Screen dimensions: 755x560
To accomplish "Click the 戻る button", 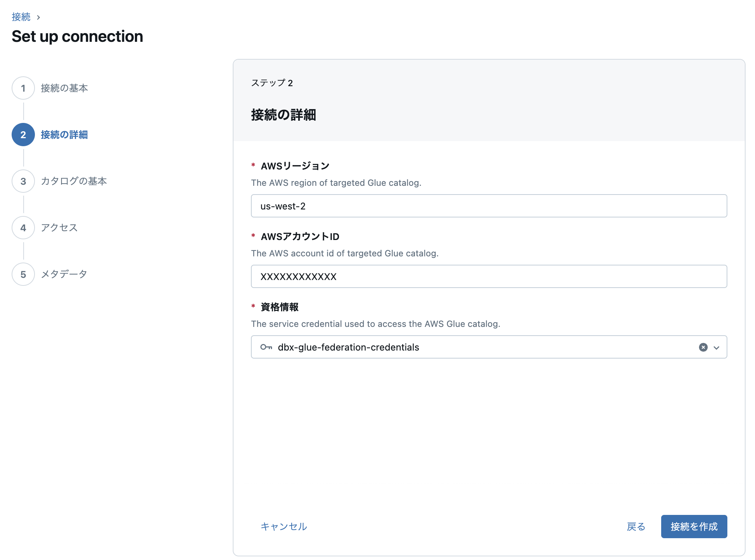I will click(x=636, y=526).
